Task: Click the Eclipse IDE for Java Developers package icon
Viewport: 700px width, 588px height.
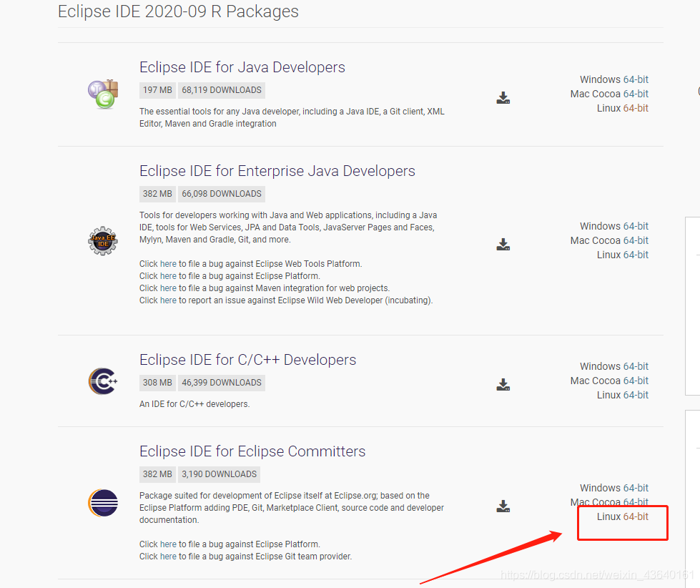Action: (103, 94)
